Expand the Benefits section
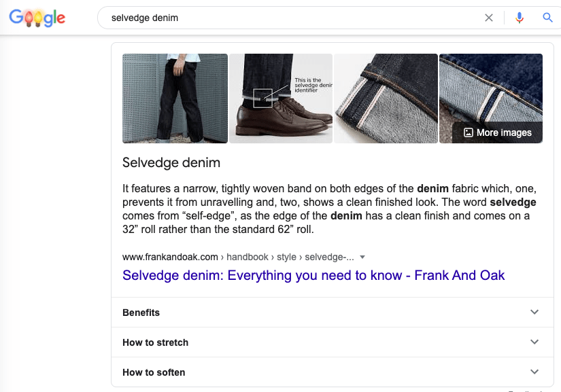561x392 pixels. (534, 312)
